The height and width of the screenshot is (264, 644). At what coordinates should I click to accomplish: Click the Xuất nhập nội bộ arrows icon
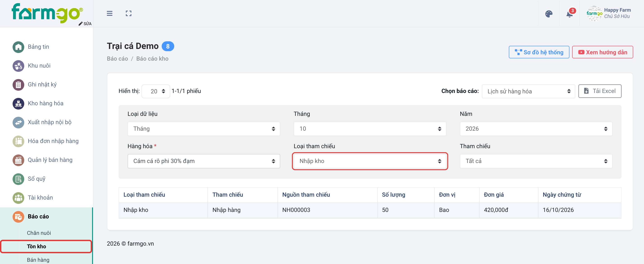point(18,122)
